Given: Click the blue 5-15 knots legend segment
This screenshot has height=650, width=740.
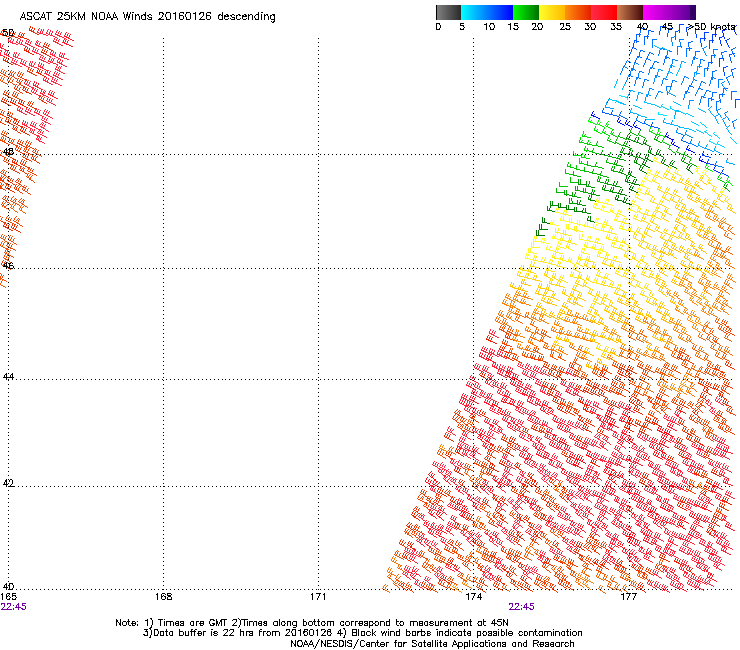Looking at the screenshot, I should (487, 12).
